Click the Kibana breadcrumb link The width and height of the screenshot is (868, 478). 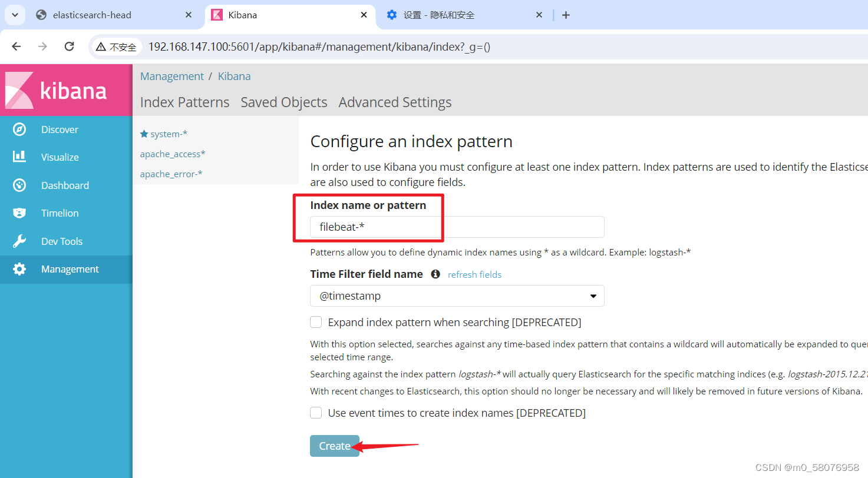[x=235, y=77]
